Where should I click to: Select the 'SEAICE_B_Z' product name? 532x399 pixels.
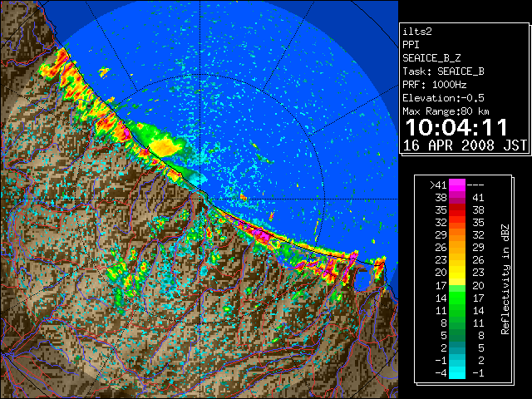[431, 58]
